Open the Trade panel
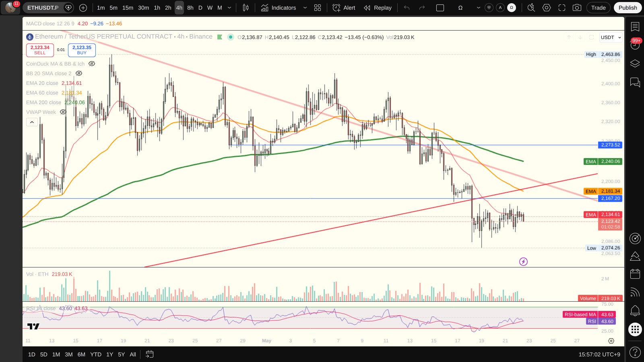Image resolution: width=644 pixels, height=362 pixels. (598, 8)
